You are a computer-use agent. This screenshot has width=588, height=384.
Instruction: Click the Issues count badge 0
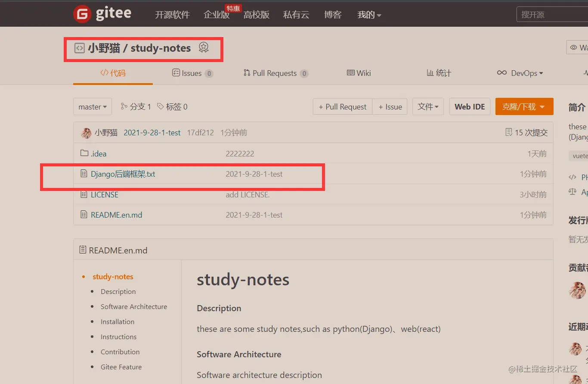209,73
